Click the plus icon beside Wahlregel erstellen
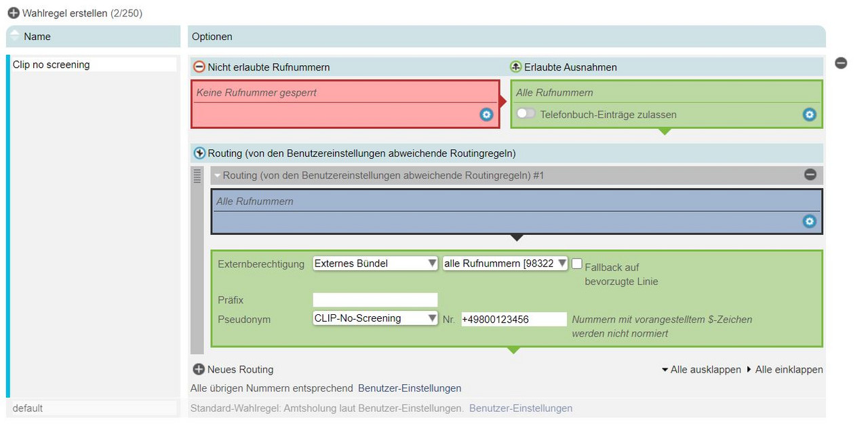Screen dimensions: 868x433 [x=14, y=13]
